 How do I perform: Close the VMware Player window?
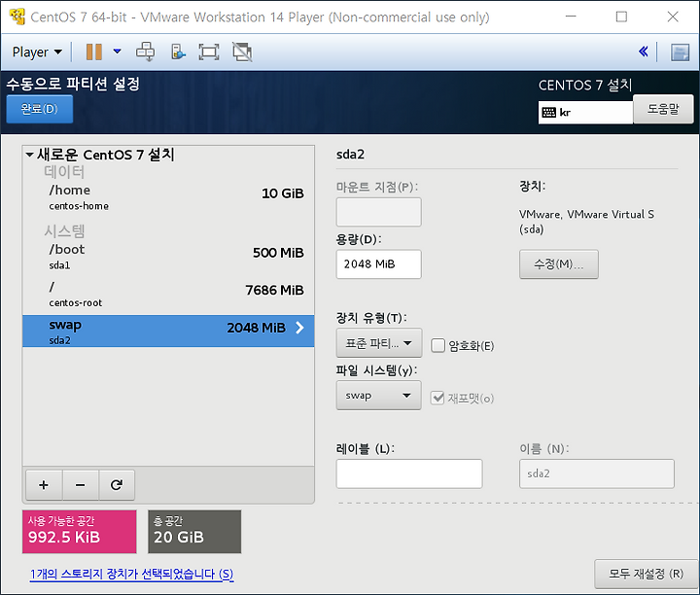coord(673,17)
